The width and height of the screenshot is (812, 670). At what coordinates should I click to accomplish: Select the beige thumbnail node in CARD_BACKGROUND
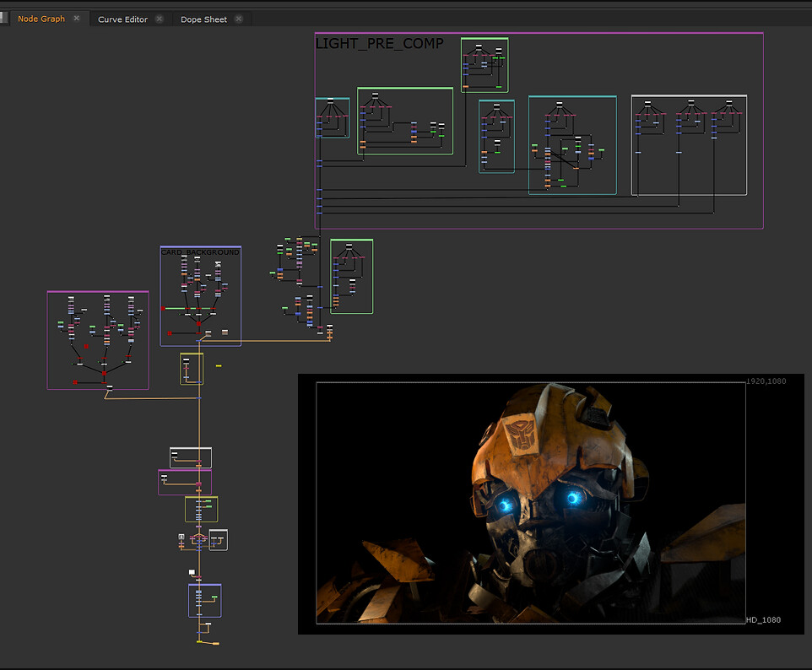(x=225, y=332)
